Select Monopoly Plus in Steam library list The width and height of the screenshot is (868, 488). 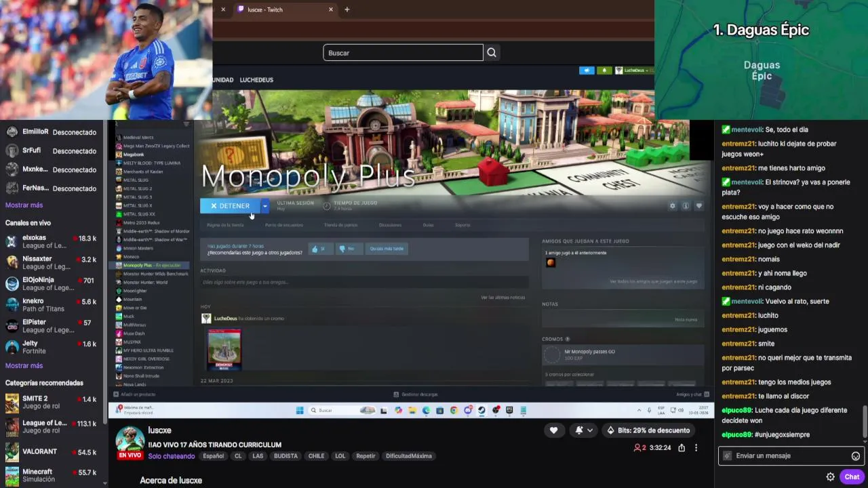click(x=152, y=265)
